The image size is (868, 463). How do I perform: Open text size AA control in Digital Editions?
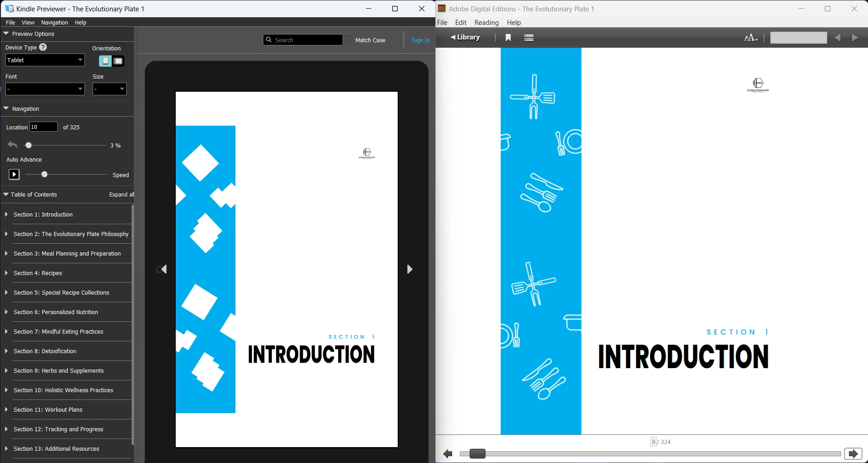point(751,38)
